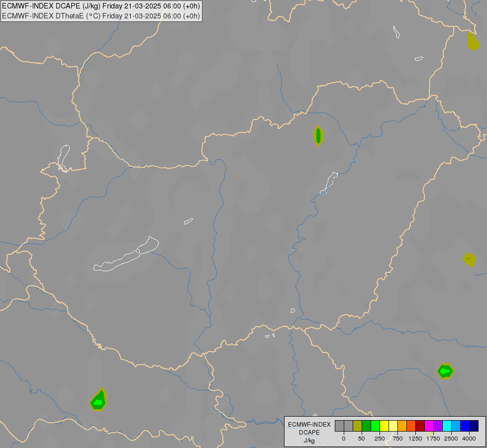Click the narrow green DCAPE cell in northern Hungary
Viewport: 487px width, 448px height.
click(318, 135)
